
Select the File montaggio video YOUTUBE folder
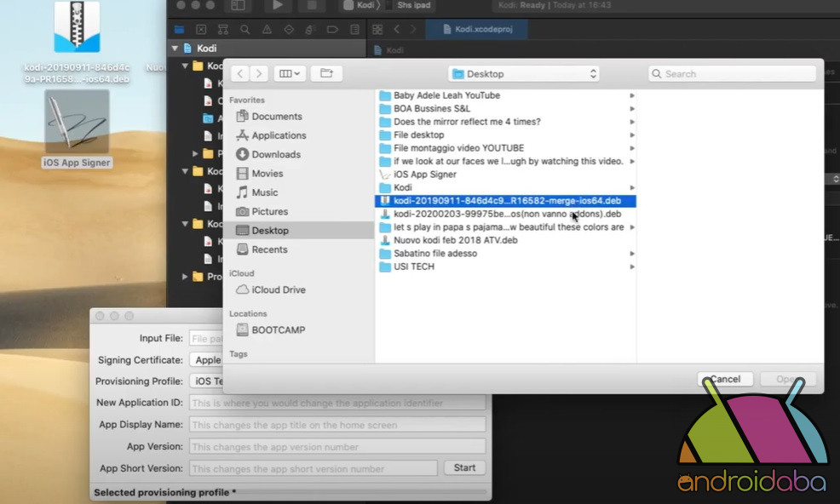click(x=505, y=148)
